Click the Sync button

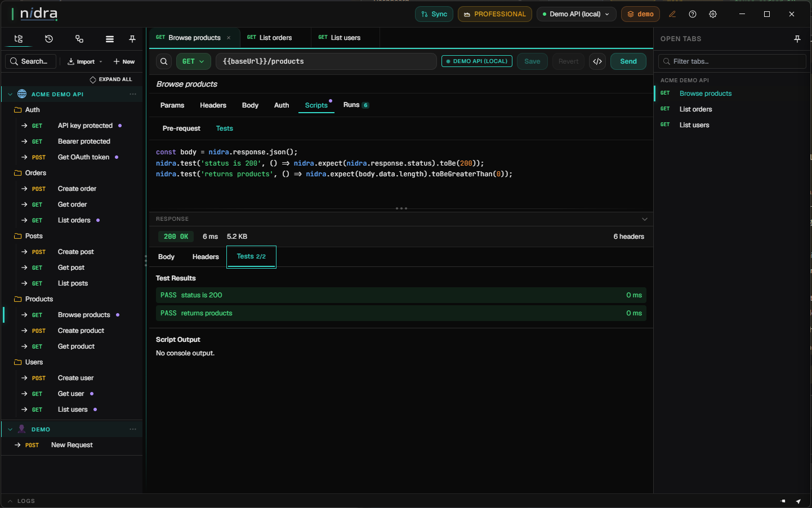[434, 14]
